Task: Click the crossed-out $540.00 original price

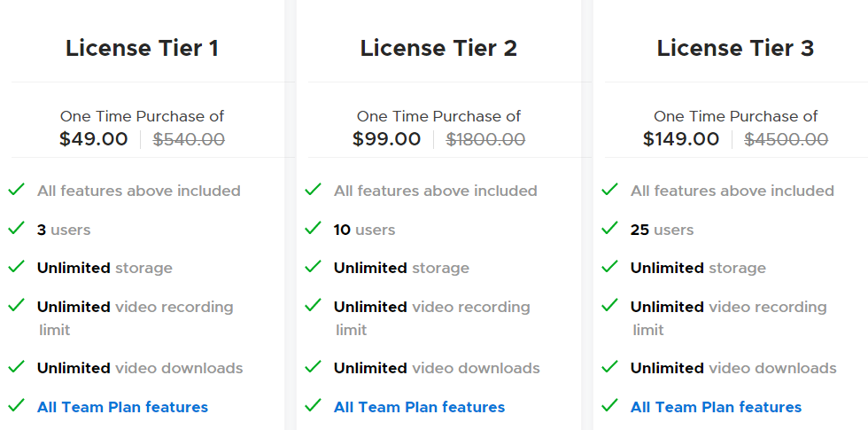Action: click(x=189, y=139)
